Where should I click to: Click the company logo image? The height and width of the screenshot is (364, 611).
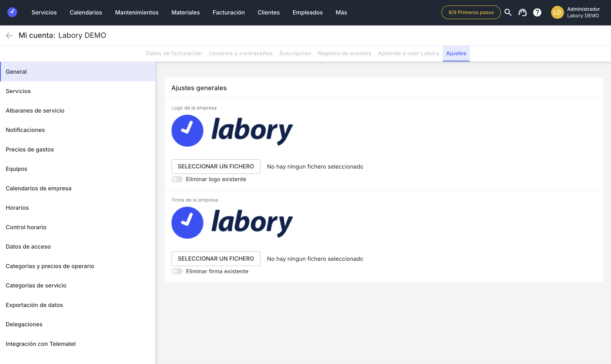pos(232,131)
